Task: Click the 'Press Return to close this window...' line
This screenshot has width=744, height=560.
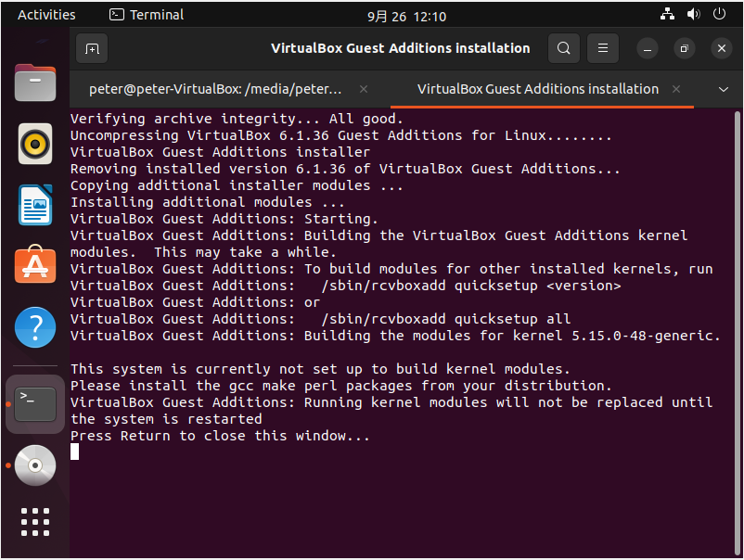Action: pyautogui.click(x=220, y=436)
